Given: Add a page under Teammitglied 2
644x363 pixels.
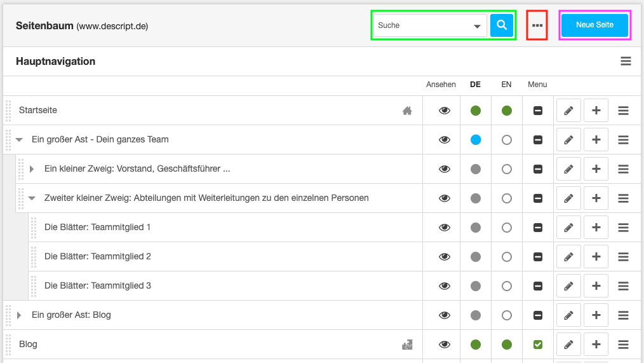Looking at the screenshot, I should [596, 257].
